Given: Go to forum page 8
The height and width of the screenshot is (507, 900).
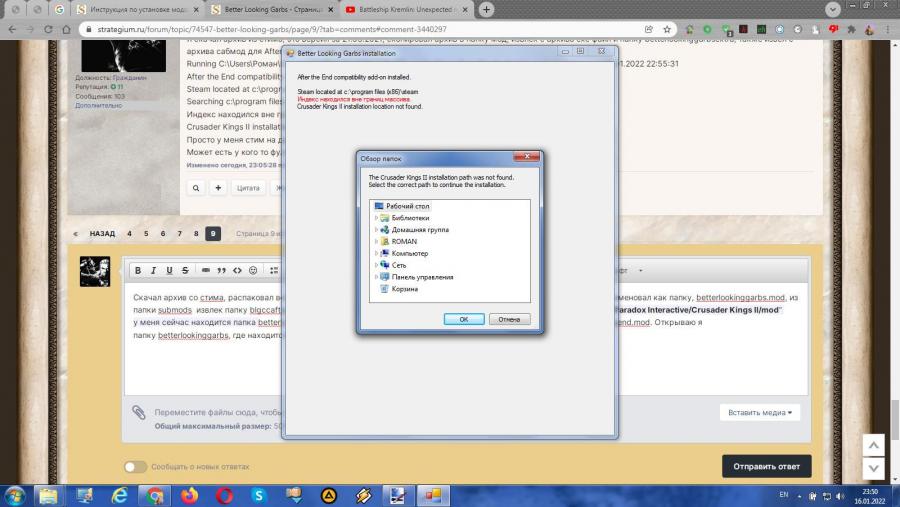Looking at the screenshot, I should coord(196,234).
